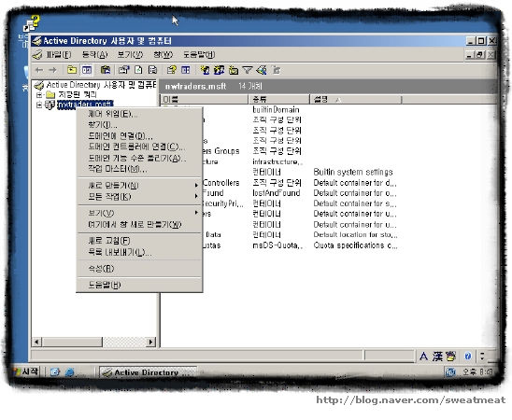Viewport: 512px width, 420px height.
Task: Open the 동작(A) menu
Action: [x=94, y=54]
